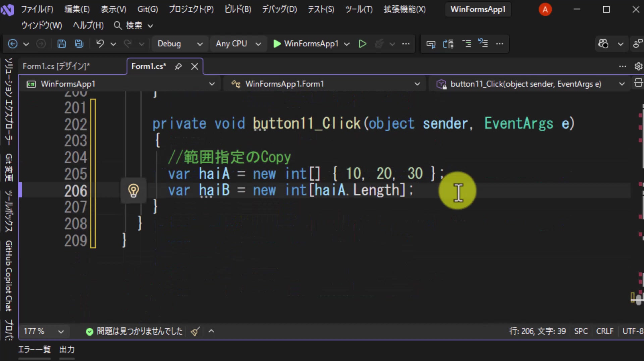Viewport: 644px width, 361px height.
Task: Click the Save file icon
Action: coord(61,44)
